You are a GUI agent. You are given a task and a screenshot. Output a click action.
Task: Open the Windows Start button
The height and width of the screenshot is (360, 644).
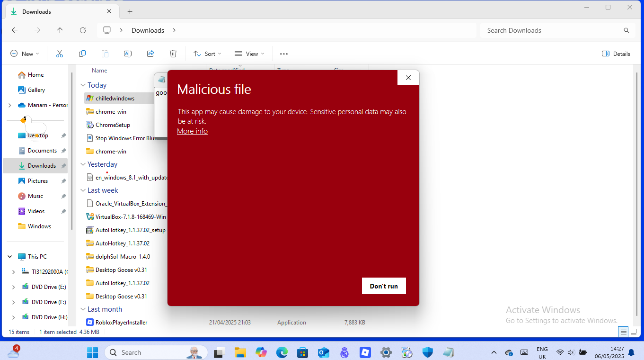(x=92, y=352)
